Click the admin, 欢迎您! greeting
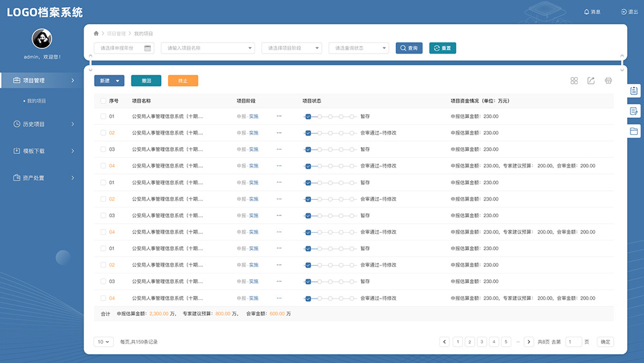This screenshot has width=644, height=363. pyautogui.click(x=42, y=57)
